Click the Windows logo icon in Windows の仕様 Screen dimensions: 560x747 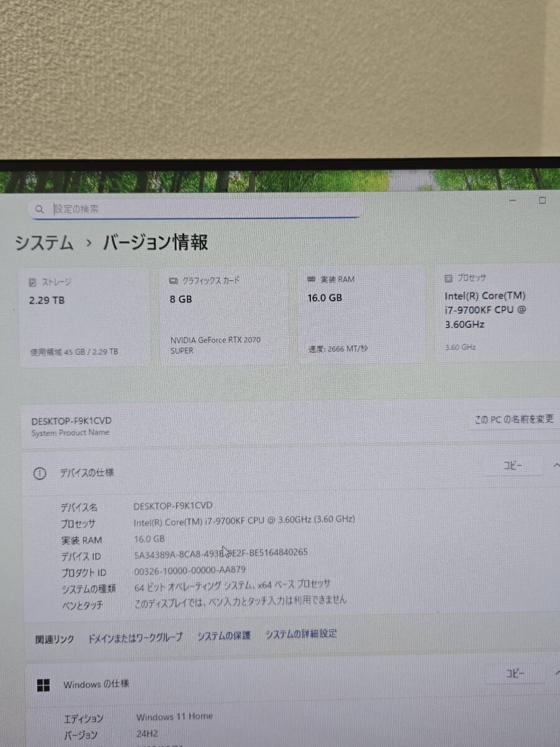(x=43, y=686)
